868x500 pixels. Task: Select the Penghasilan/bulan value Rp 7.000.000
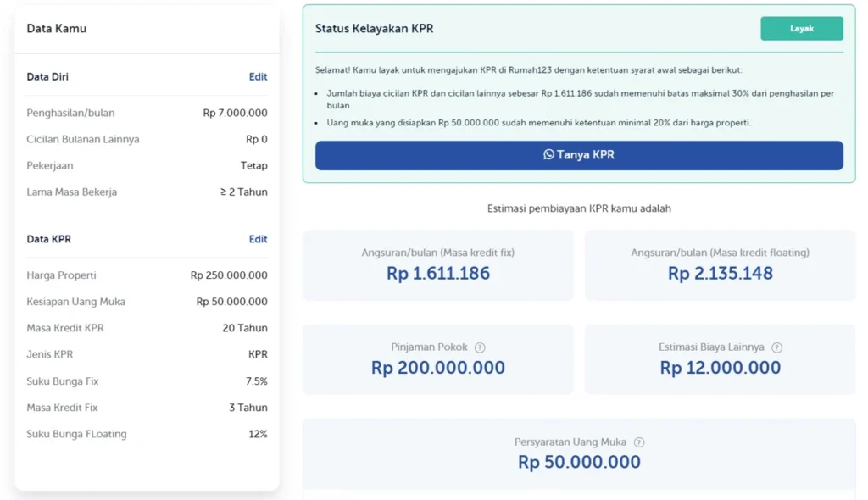tap(237, 112)
